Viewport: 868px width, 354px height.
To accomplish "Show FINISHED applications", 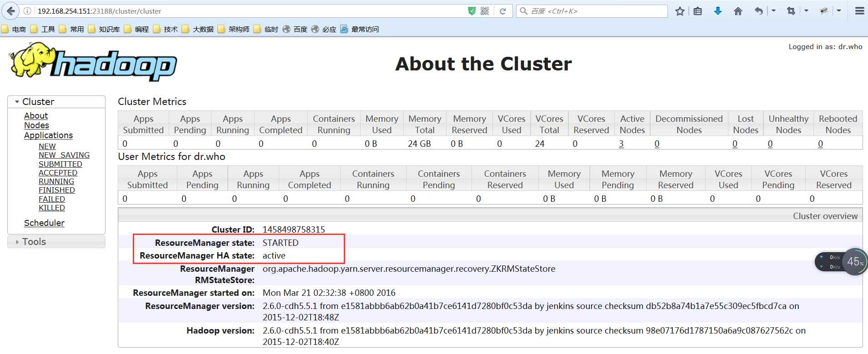I will click(57, 190).
